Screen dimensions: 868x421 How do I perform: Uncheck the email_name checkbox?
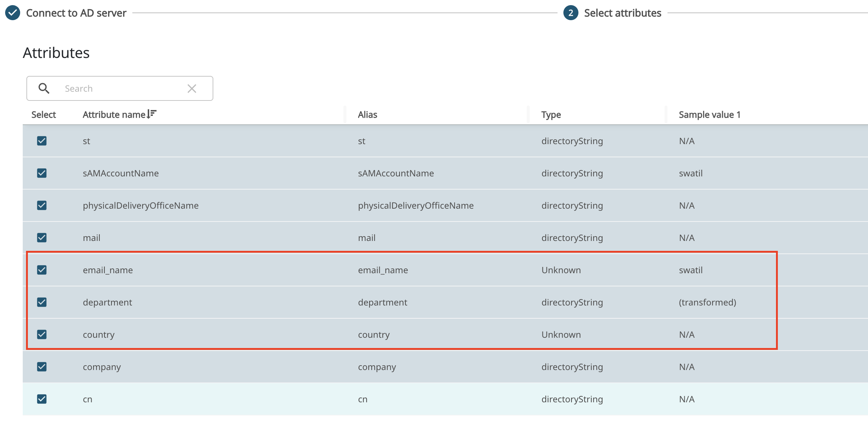coord(42,270)
